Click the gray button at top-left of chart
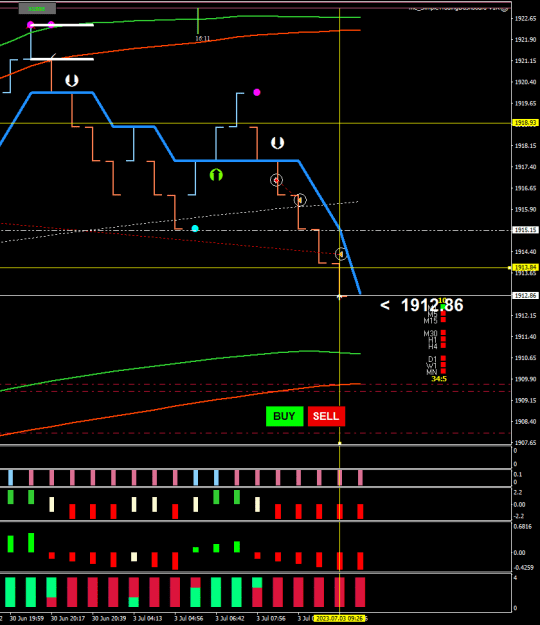Viewport: 540px width, 625px height. click(x=37, y=8)
